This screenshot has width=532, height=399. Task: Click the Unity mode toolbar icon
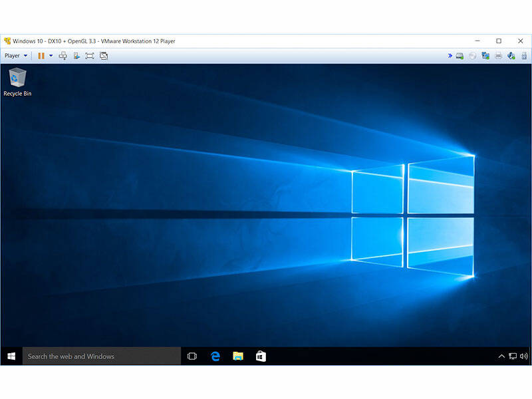(104, 56)
